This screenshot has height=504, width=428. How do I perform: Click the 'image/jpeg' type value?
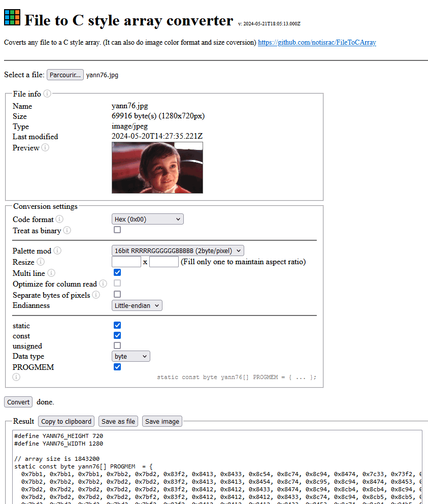click(x=130, y=127)
